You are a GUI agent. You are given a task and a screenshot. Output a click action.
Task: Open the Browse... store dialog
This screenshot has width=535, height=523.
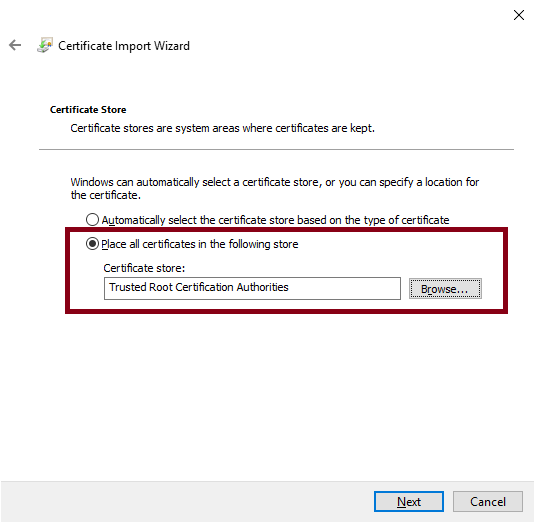click(445, 289)
